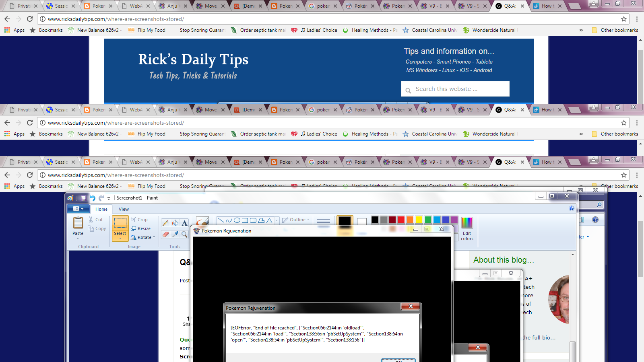Open the Chrome menu dots in top browser window

click(x=637, y=19)
